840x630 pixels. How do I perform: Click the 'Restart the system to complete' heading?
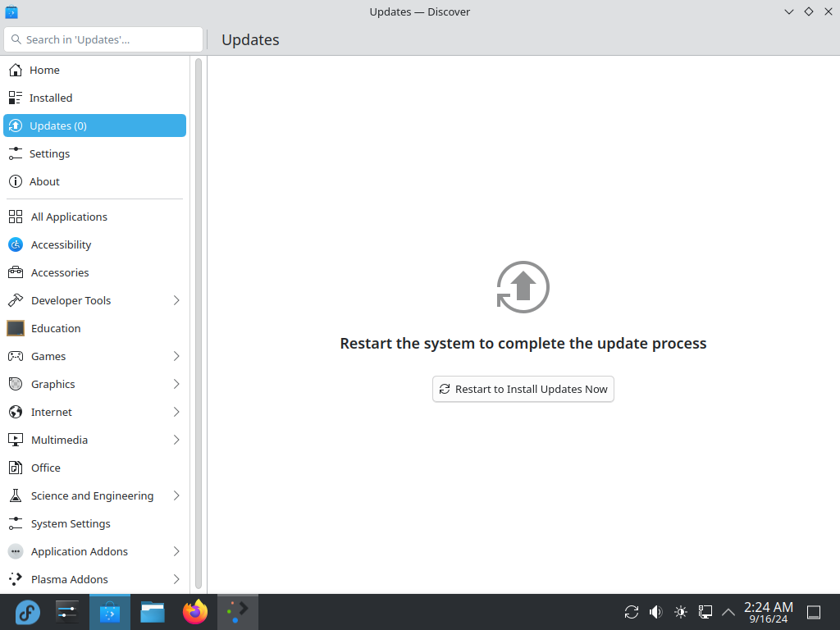click(x=523, y=344)
